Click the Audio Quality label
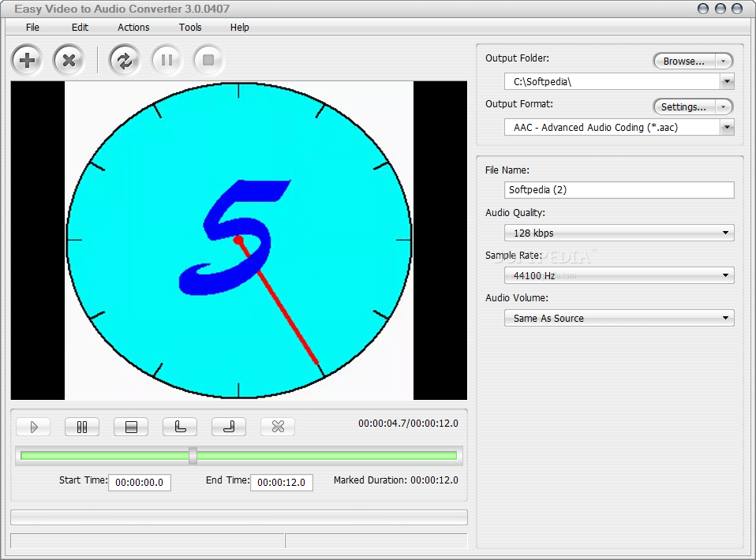The height and width of the screenshot is (560, 756). (515, 212)
